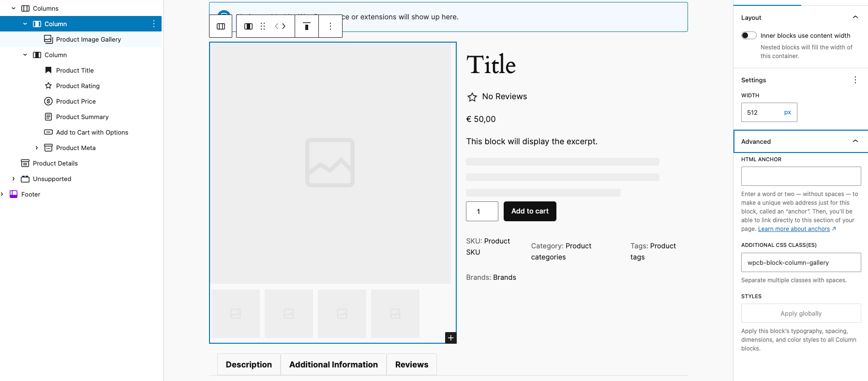Click the add block plus button

[450, 338]
